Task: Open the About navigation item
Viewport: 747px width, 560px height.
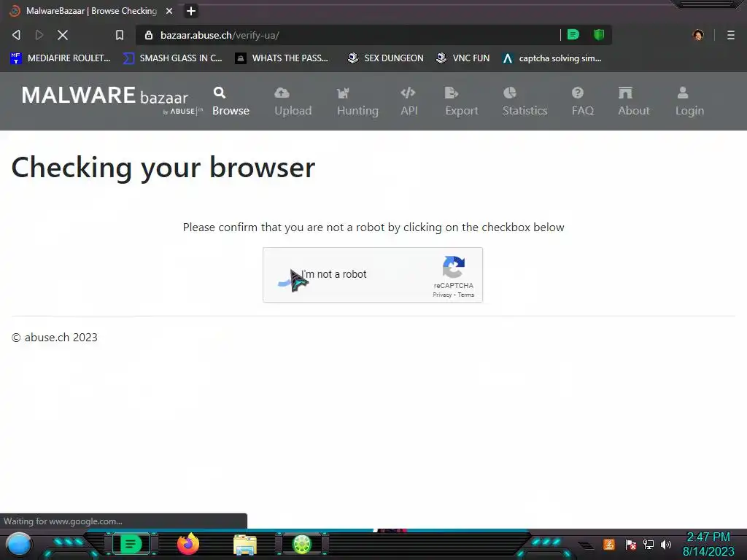Action: [634, 101]
